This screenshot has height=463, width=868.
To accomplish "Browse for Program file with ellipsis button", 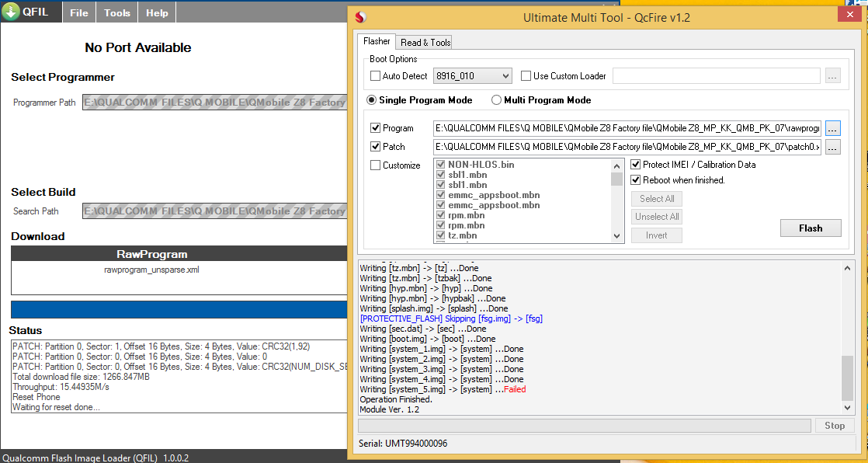I will 832,128.
